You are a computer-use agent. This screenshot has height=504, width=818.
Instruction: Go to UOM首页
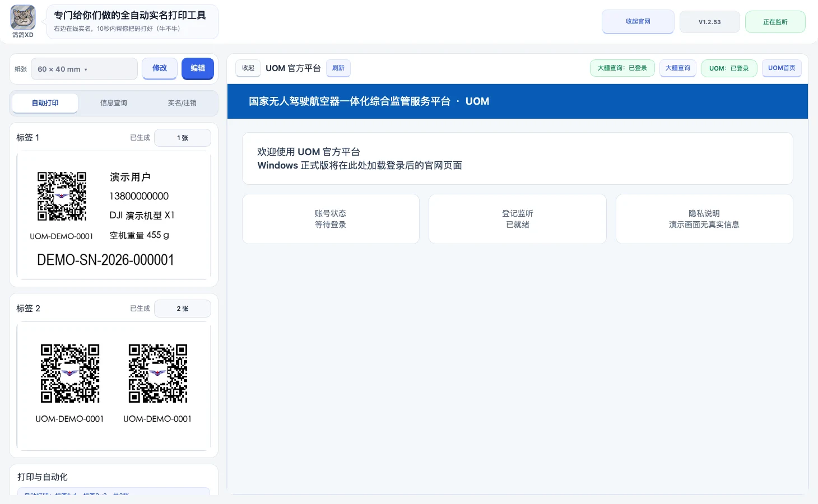click(782, 68)
